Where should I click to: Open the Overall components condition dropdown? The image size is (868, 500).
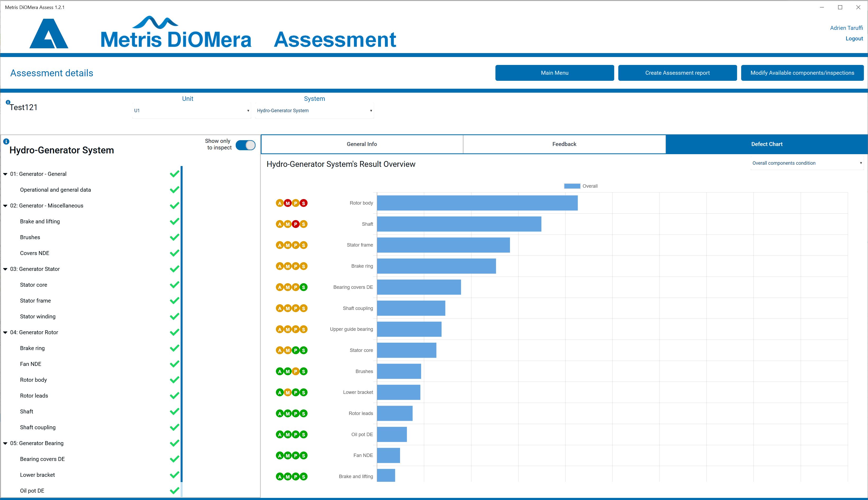807,163
